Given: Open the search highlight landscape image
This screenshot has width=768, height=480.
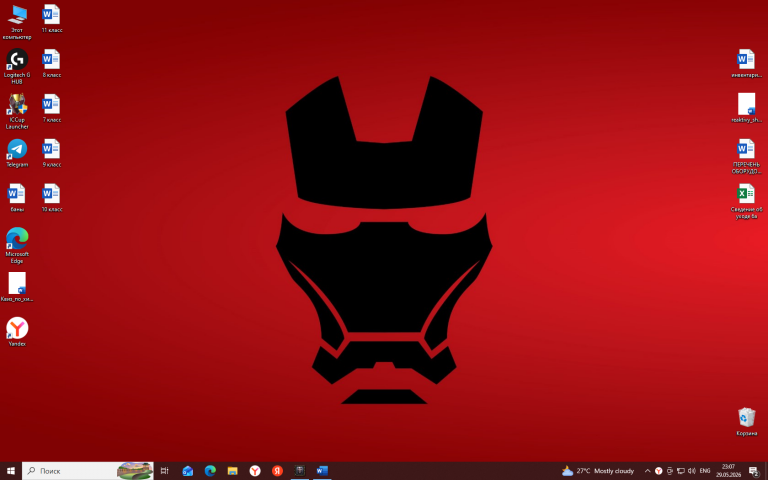Looking at the screenshot, I should [135, 471].
